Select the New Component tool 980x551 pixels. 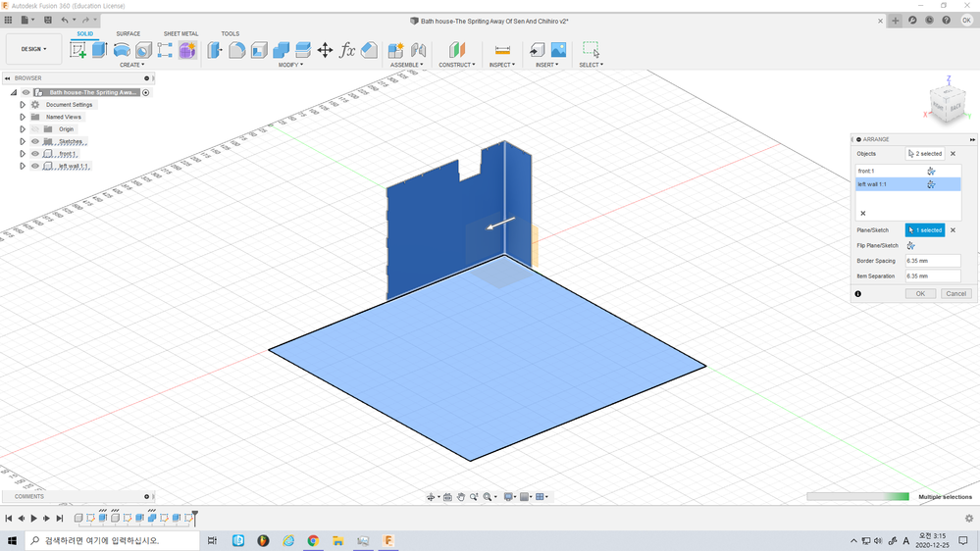tap(395, 50)
